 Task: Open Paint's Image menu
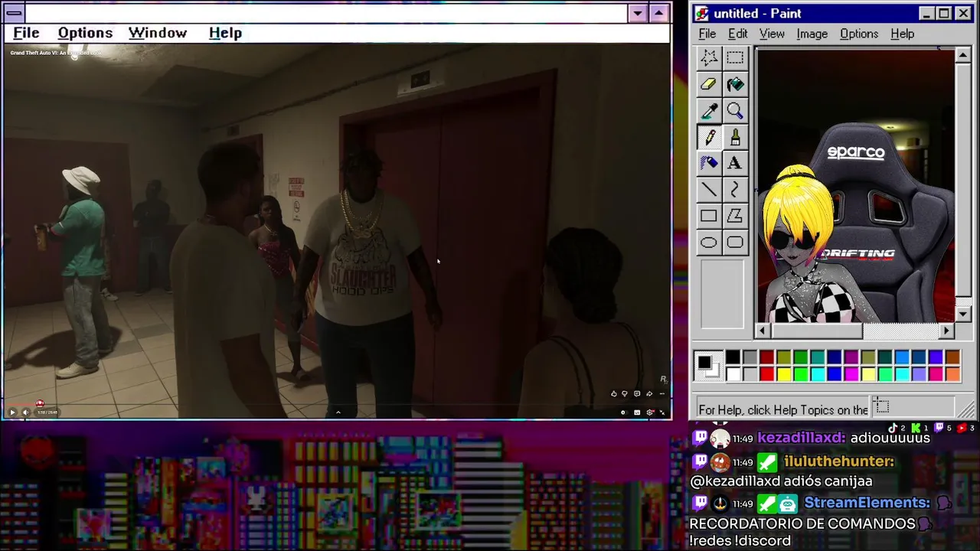(812, 34)
